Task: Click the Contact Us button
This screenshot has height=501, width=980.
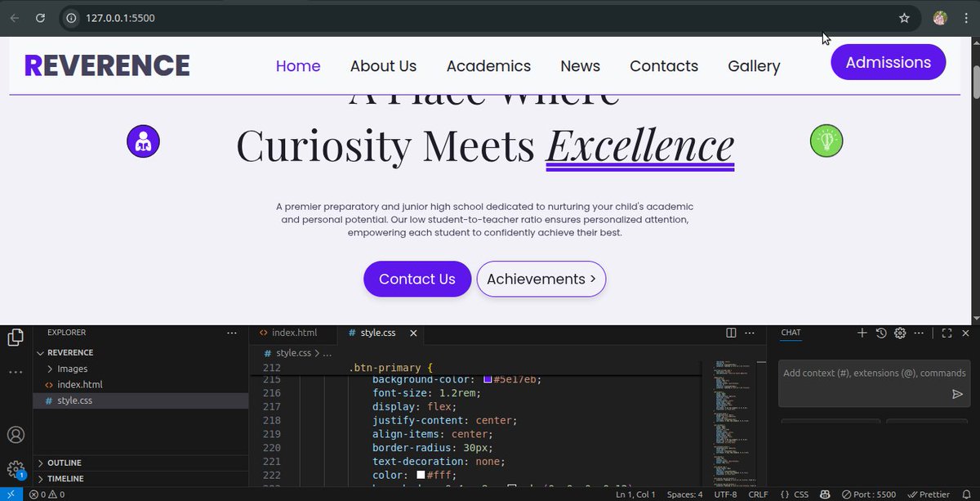Action: (x=417, y=279)
